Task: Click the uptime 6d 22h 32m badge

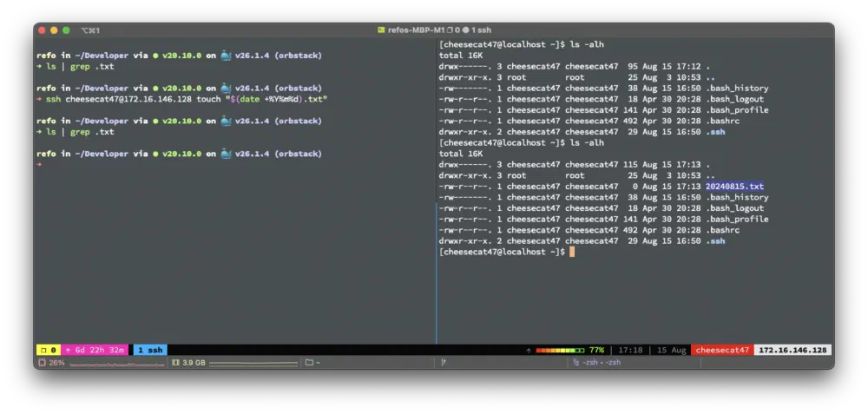Action: (x=95, y=350)
